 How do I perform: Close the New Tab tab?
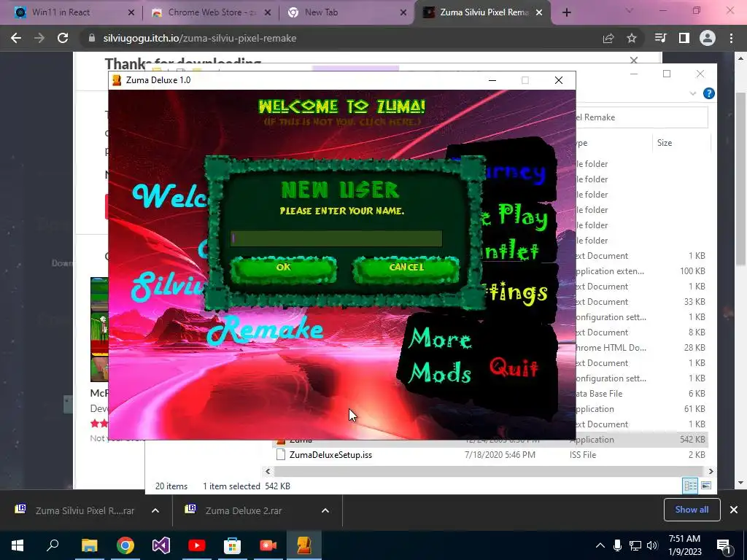403,12
